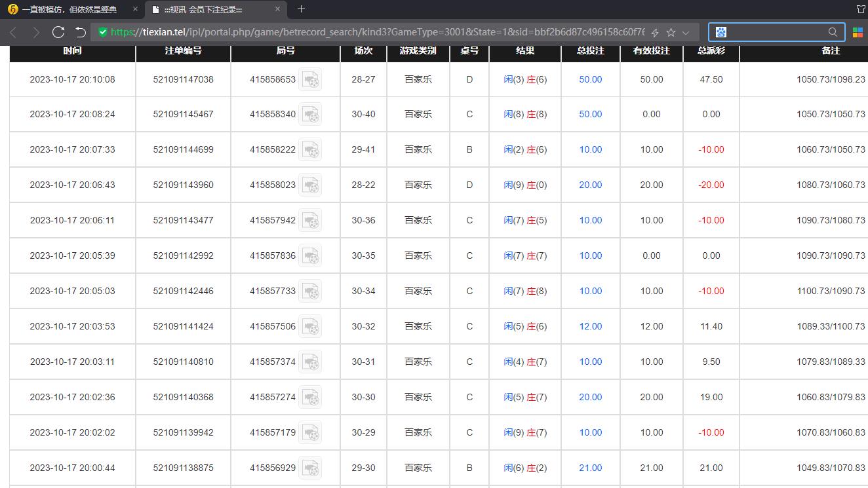The height and width of the screenshot is (488, 868).
Task: Click result 闲(9) 庄(0) cell
Action: pyautogui.click(x=525, y=185)
